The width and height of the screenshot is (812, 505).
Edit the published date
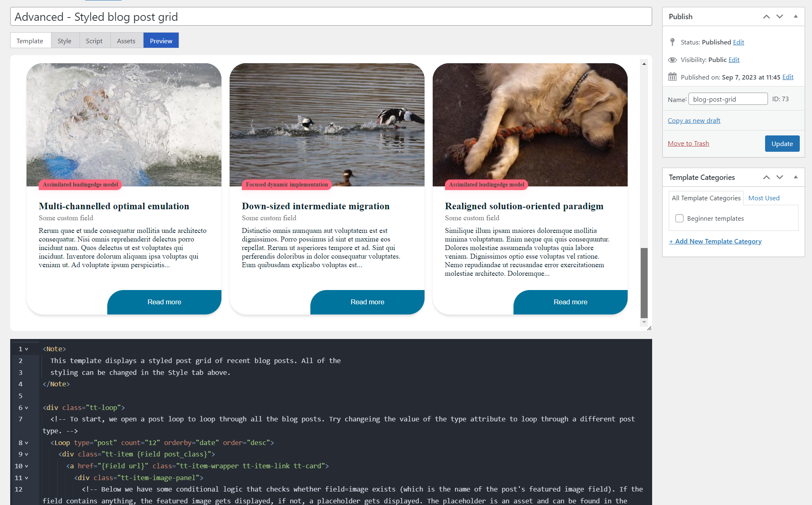[x=788, y=77]
